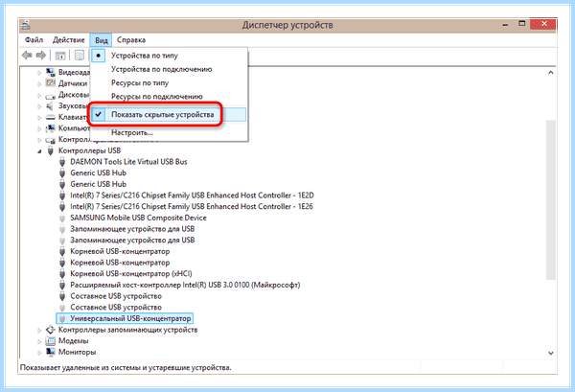
Task: Click the Клавиатуры keyboard category icon
Action: (50, 117)
